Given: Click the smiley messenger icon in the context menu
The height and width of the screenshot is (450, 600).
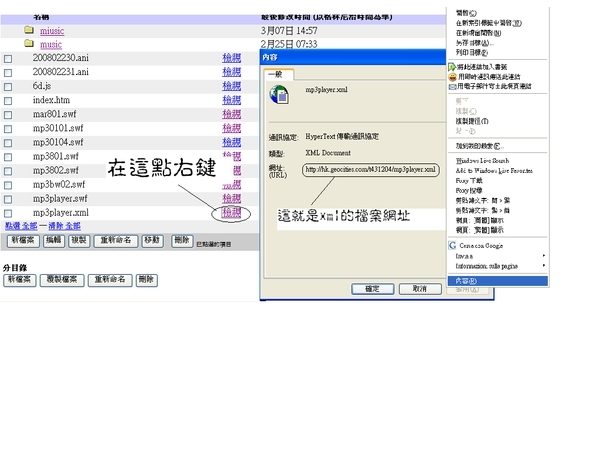Looking at the screenshot, I should (452, 77).
